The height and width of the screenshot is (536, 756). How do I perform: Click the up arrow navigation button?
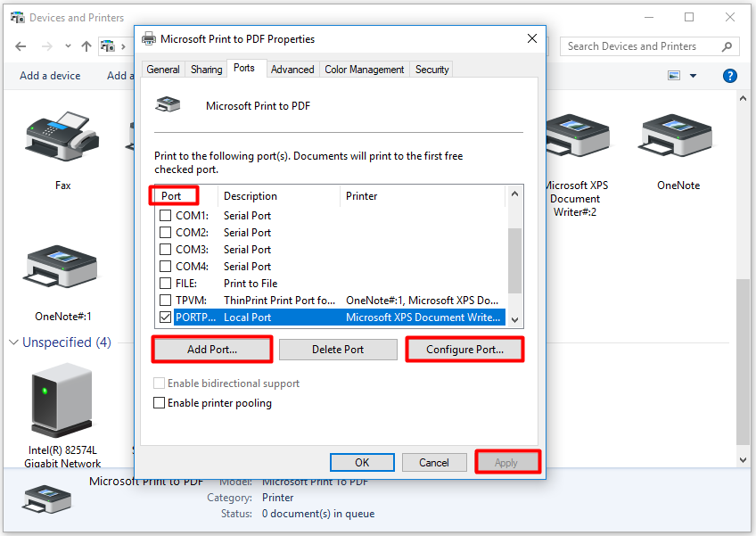click(x=86, y=46)
